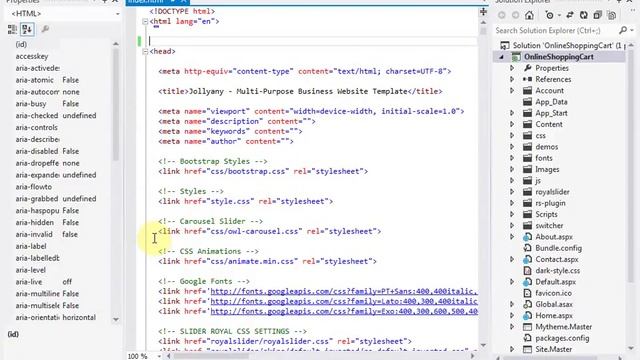Click the Solution Explorer Home icon
640x360 pixels.
coord(529,16)
